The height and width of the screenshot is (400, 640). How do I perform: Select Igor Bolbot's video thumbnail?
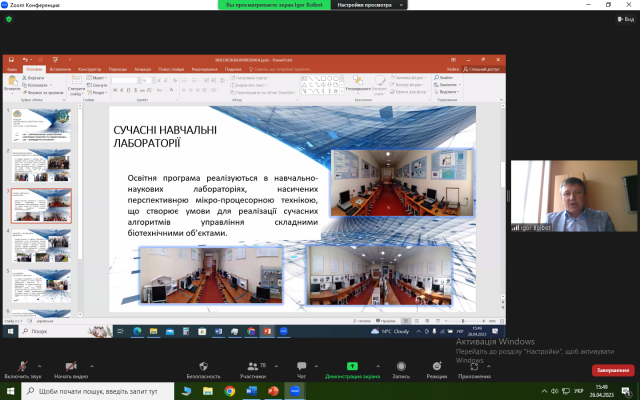573,196
